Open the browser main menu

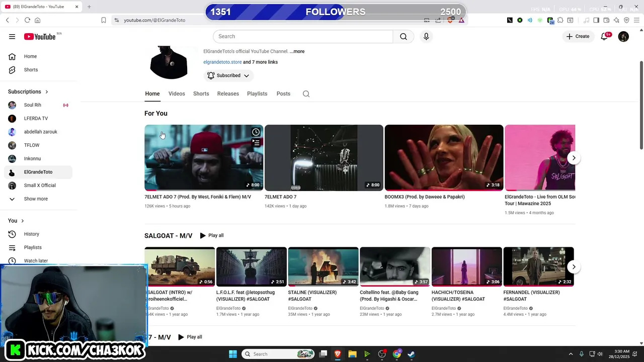(637, 20)
